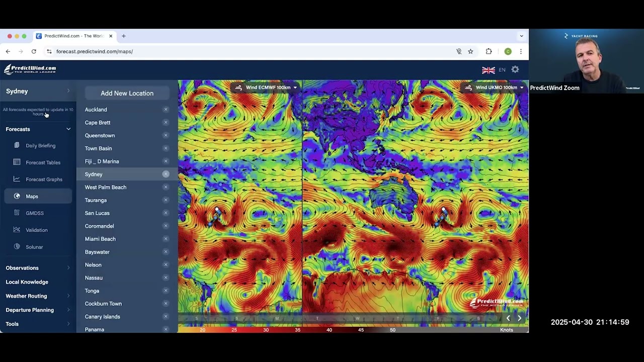Click the Solunar icon
Image resolution: width=644 pixels, height=362 pixels.
point(17,247)
